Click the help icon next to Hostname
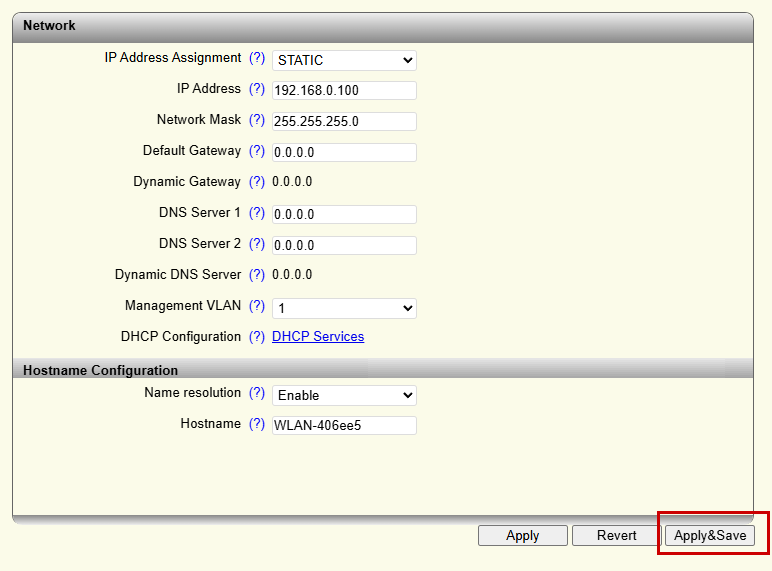Viewport: 772px width, 571px height. [x=257, y=425]
